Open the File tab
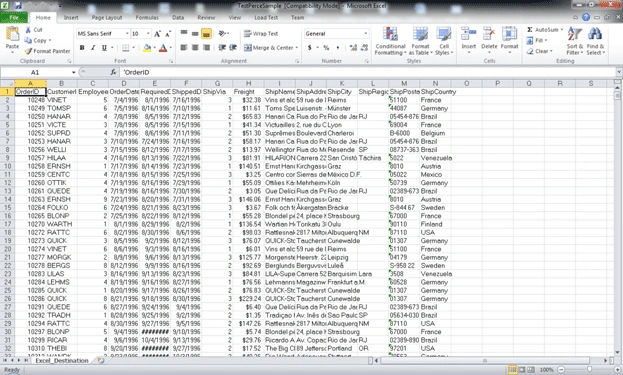Image resolution: width=623 pixels, height=375 pixels. [14, 17]
